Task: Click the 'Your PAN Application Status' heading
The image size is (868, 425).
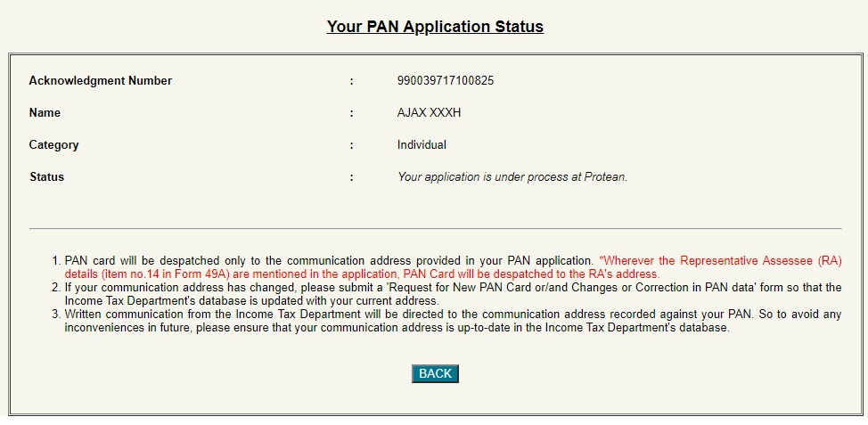Action: point(435,26)
